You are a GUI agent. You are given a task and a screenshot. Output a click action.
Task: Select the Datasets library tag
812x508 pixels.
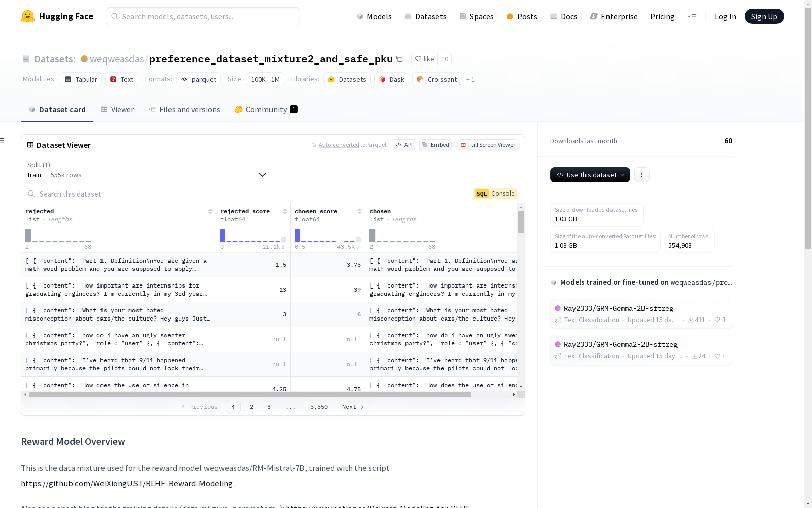347,79
